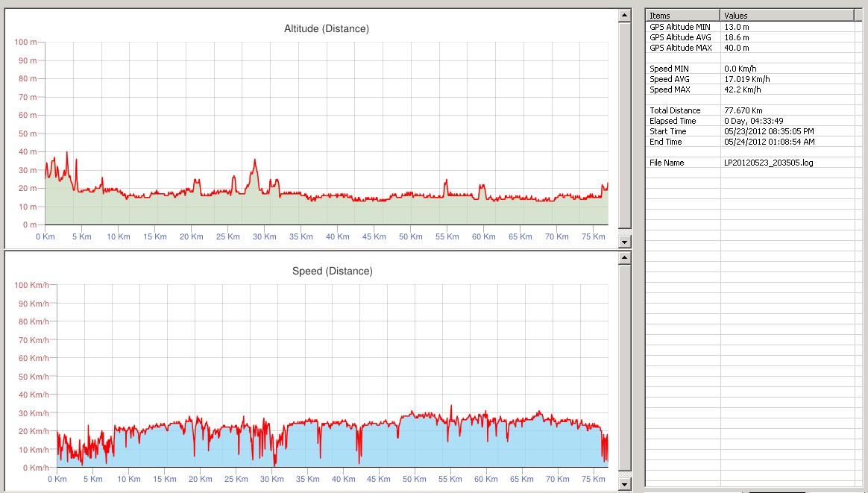Click the speed chart's scroll down arrow
Viewport: 868px width, 493px height.
click(625, 485)
